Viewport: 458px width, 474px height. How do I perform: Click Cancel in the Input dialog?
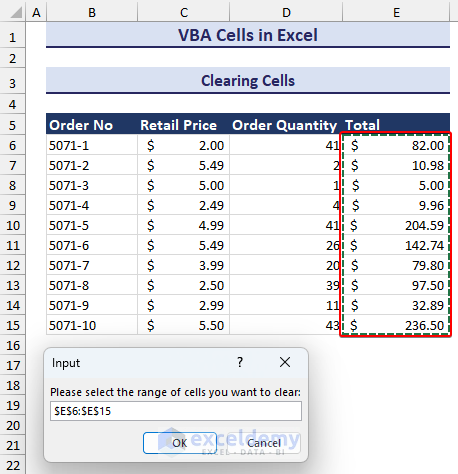[264, 443]
